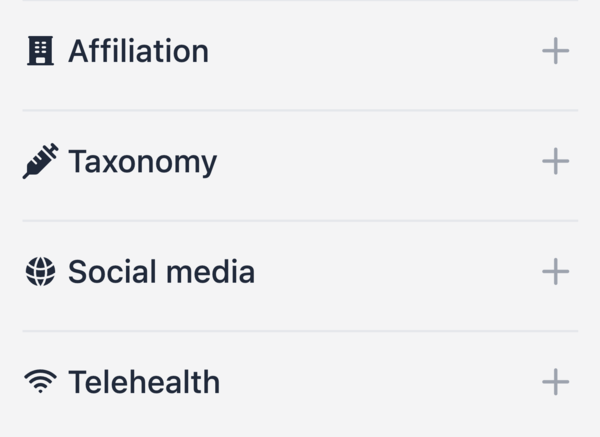Click blank space in the Telehealth row
The height and width of the screenshot is (437, 600).
381,382
